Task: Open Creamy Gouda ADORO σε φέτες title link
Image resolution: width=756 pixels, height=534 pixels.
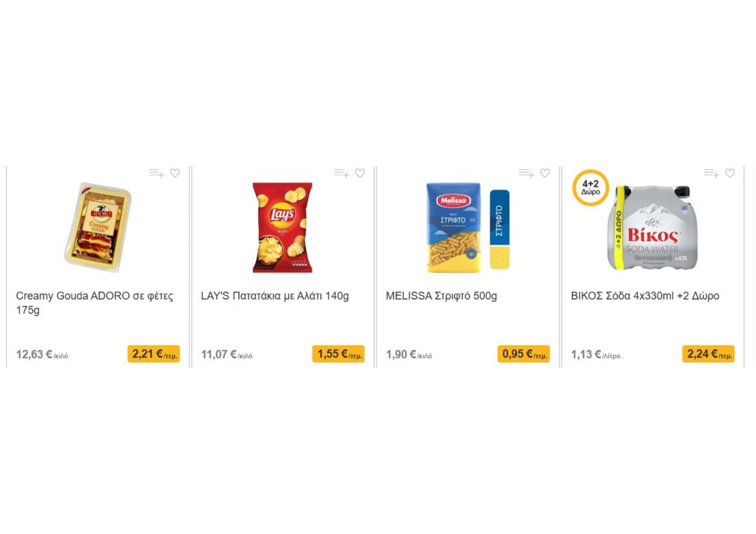Action: tap(95, 303)
